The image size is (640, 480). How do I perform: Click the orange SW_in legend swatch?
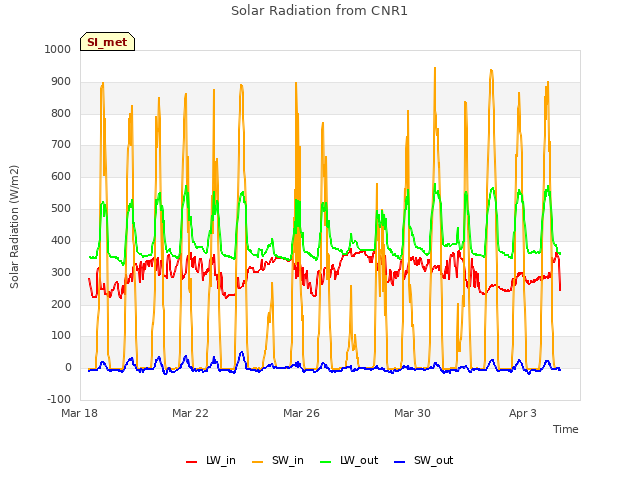tap(258, 462)
